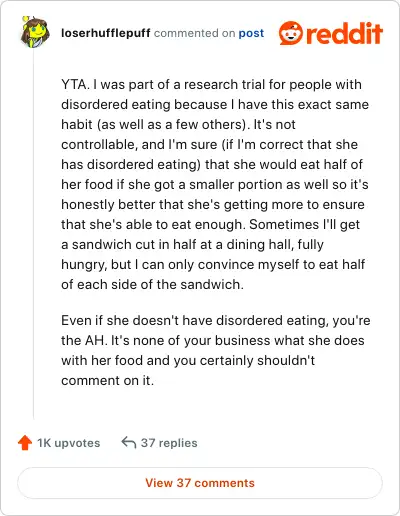Open the Reddit Snoo mascot logo

pos(291,33)
